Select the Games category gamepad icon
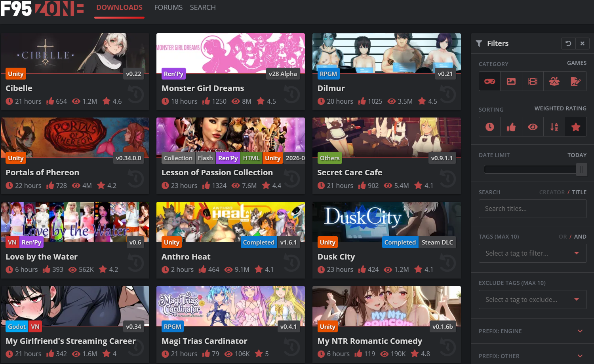The image size is (594, 364). (490, 81)
